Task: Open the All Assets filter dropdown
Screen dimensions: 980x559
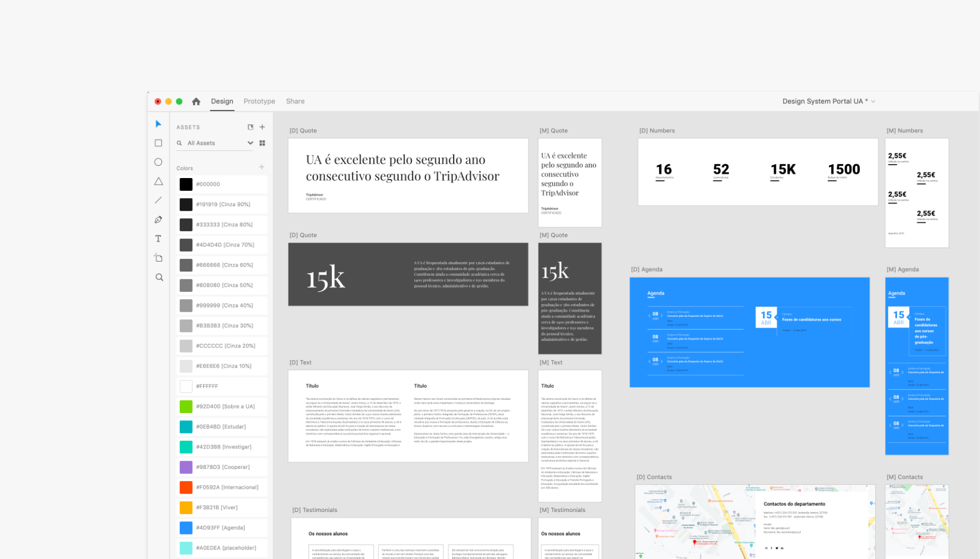Action: tap(250, 143)
